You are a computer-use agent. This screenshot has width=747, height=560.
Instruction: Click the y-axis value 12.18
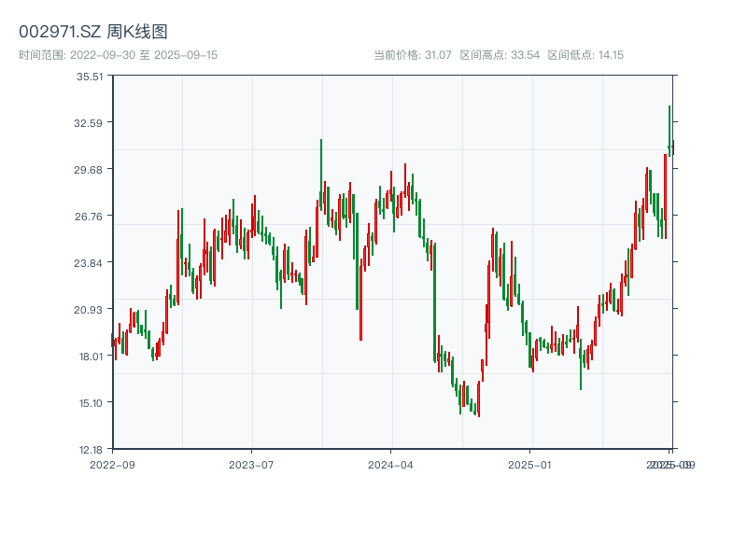(91, 450)
